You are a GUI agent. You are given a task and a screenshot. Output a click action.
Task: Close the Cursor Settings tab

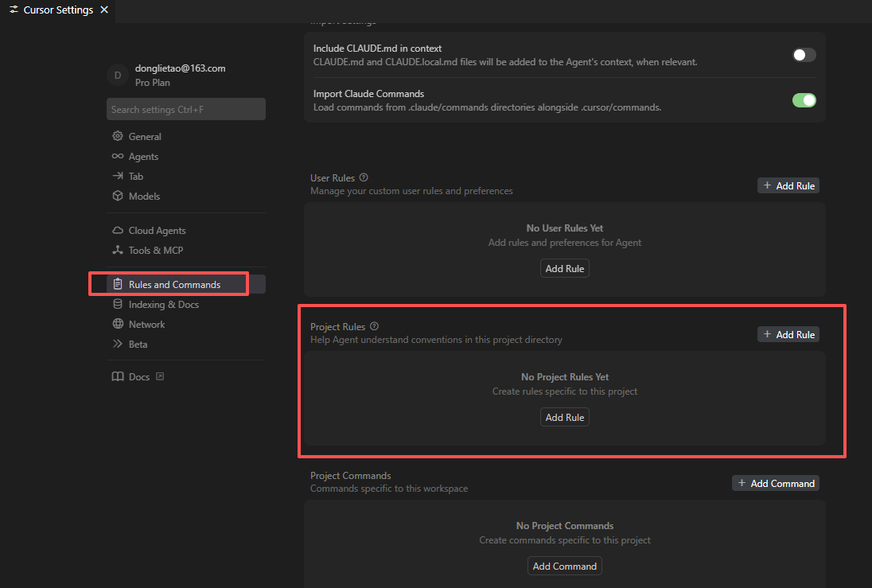click(x=104, y=10)
